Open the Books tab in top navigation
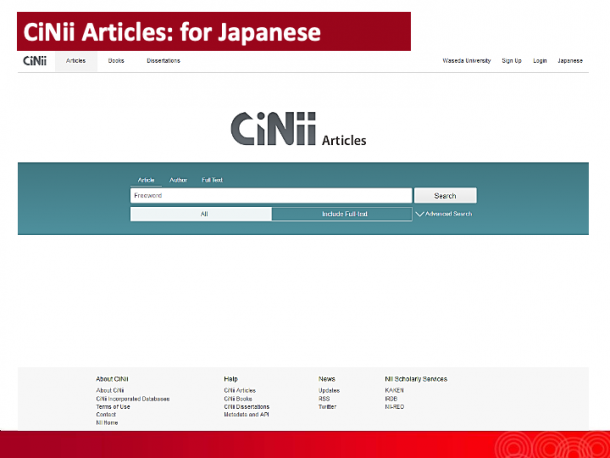Screen dimensions: 610x458 [116, 61]
